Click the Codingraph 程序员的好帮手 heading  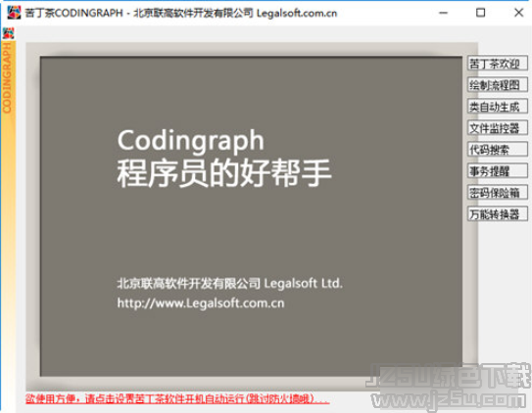point(224,159)
